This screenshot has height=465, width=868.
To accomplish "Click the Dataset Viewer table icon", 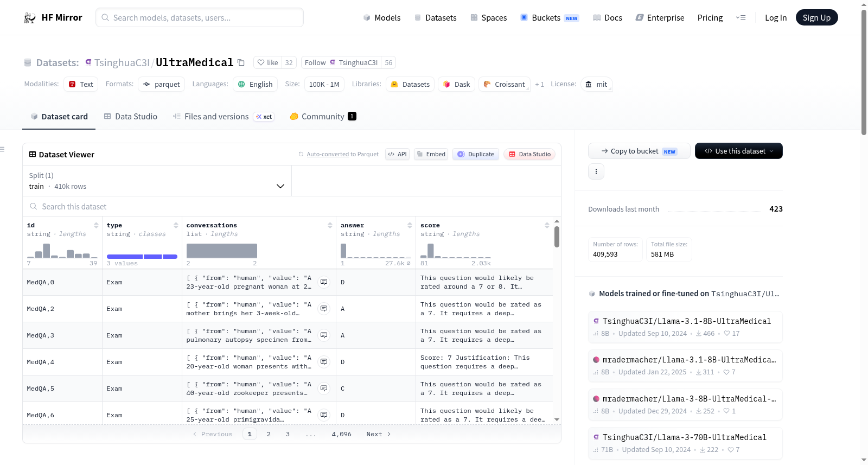I will pos(33,155).
